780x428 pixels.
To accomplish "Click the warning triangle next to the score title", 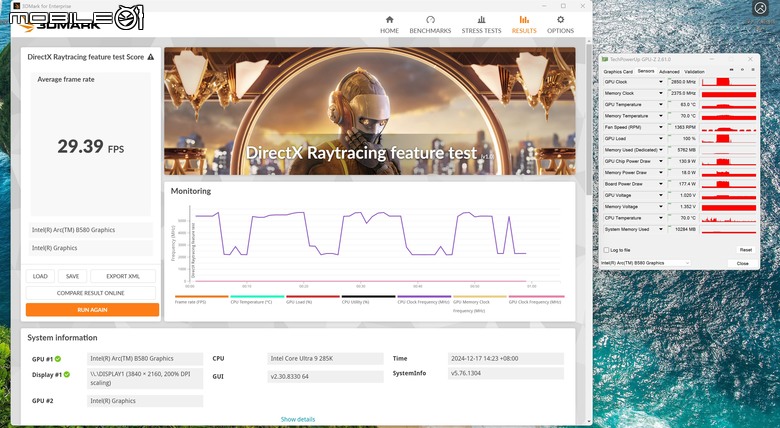I will point(151,57).
